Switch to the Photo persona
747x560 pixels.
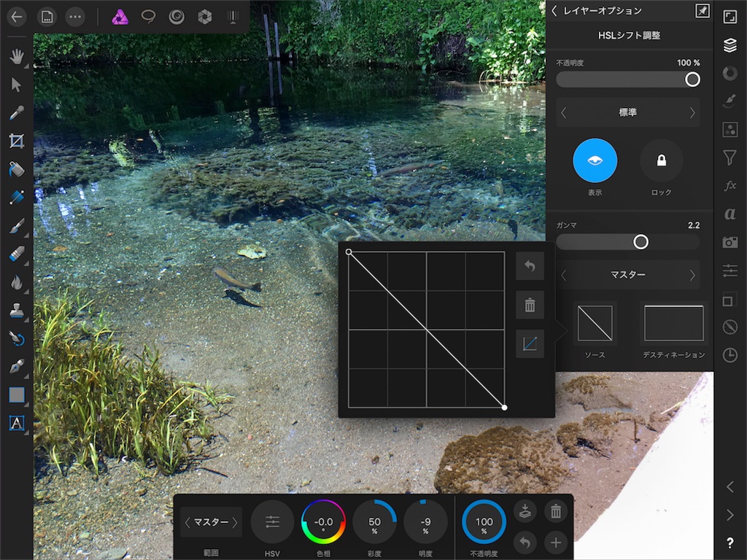(120, 17)
